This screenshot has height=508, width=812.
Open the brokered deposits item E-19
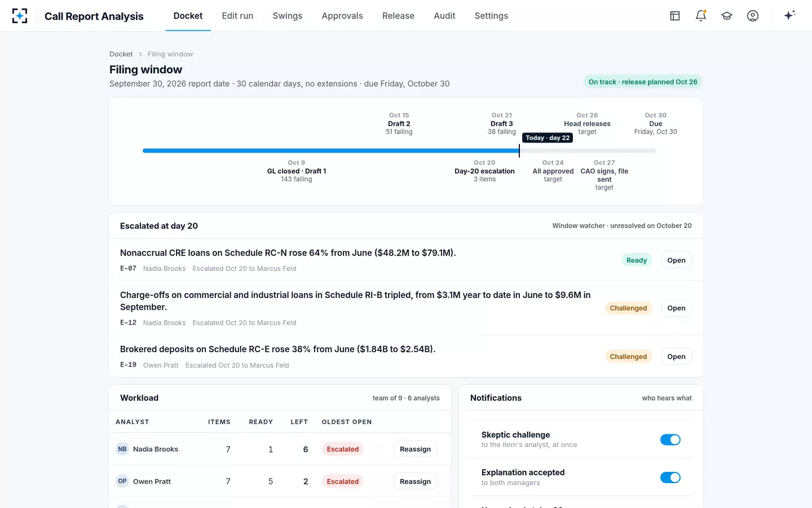(676, 357)
